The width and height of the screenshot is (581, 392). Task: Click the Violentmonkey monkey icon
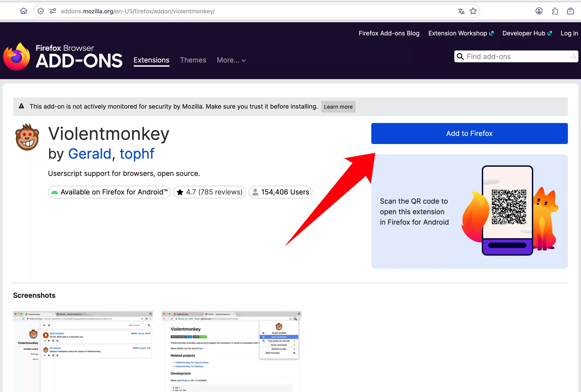click(27, 137)
